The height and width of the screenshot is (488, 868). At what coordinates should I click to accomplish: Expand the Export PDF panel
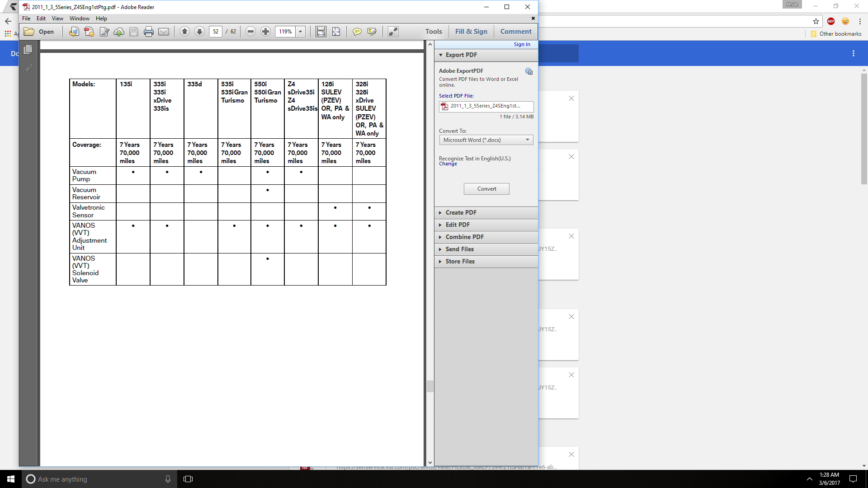point(462,54)
